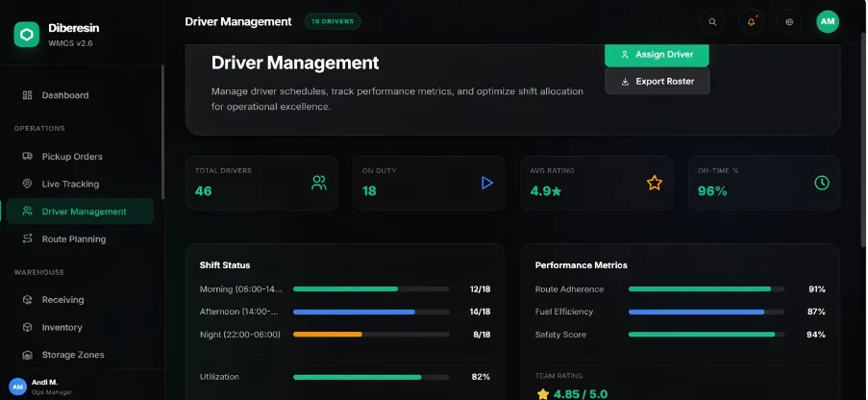Go to Storage Zones

pos(81,355)
